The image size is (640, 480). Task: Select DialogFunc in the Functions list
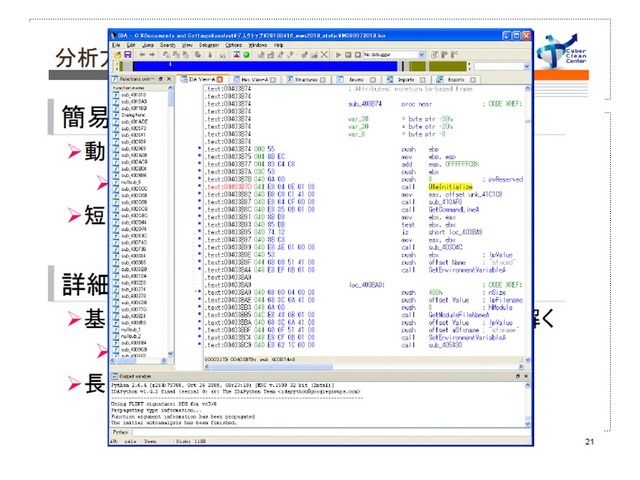(133, 115)
